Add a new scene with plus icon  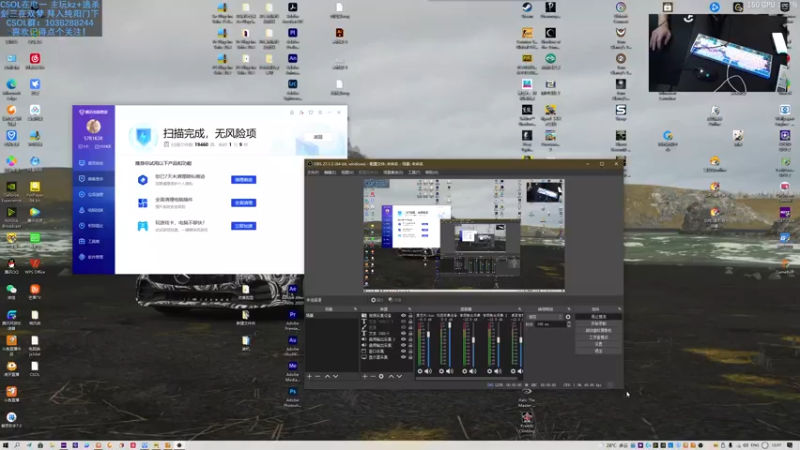pos(310,376)
